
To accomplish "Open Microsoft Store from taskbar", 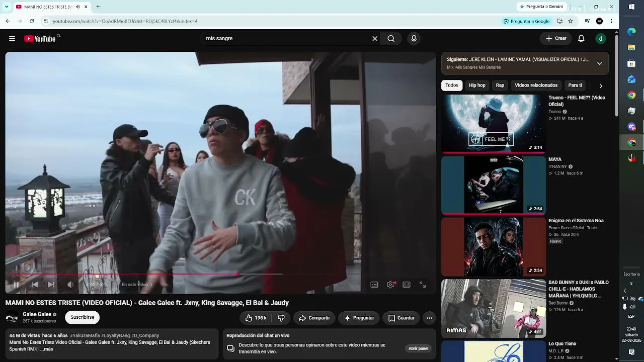I will [631, 64].
